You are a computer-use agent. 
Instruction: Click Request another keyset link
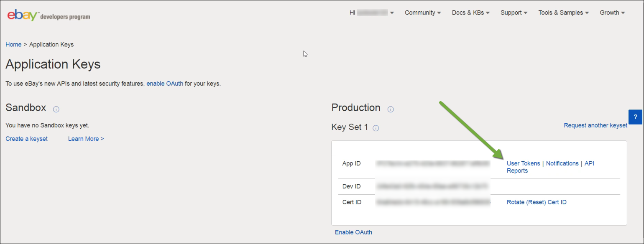click(x=595, y=125)
